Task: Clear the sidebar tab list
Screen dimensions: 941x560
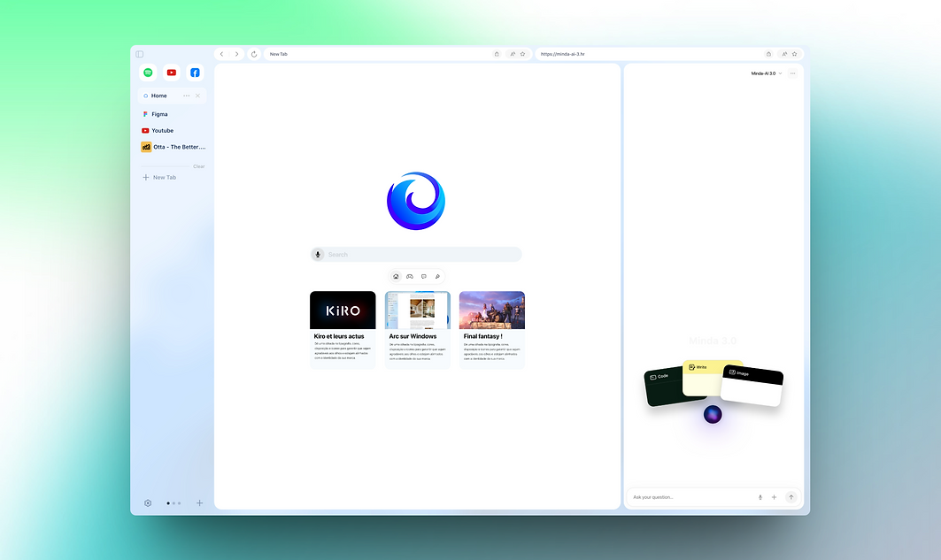Action: pos(198,166)
